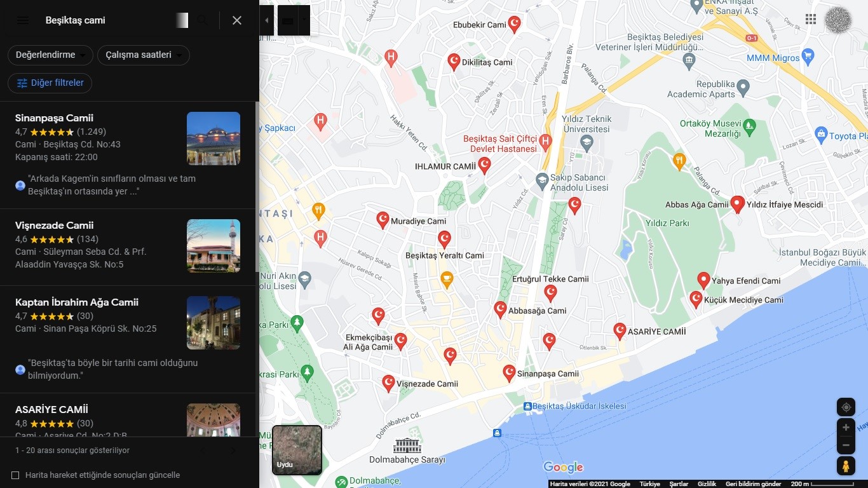Screen dimensions: 868x488
Task: Click the 200 m map scale bar
Action: tap(822, 484)
